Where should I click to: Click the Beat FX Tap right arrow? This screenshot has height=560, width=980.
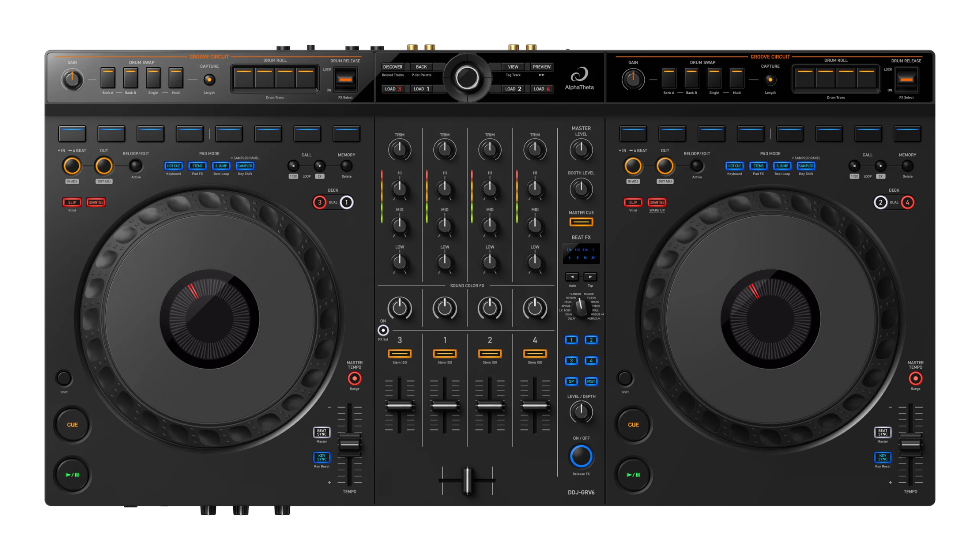tap(590, 277)
